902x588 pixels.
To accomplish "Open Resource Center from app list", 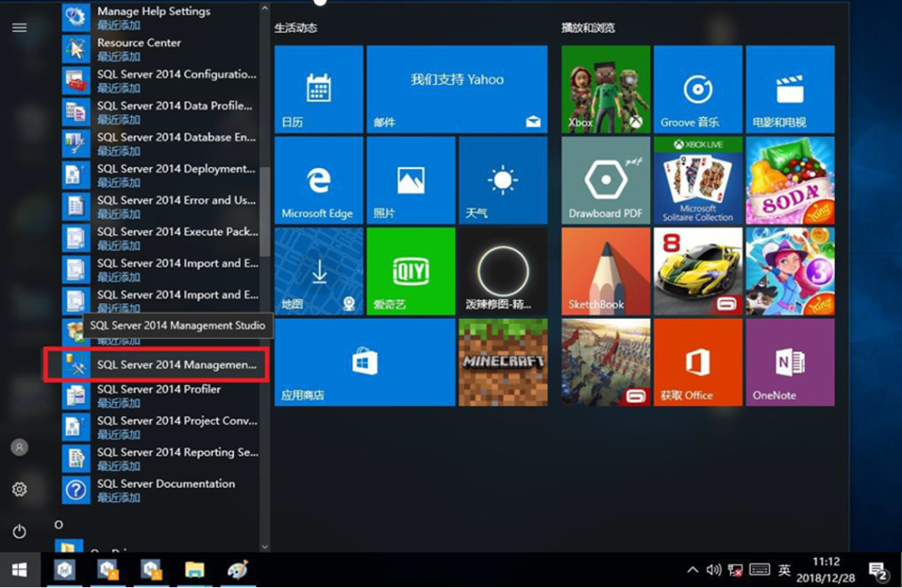I will (x=160, y=49).
